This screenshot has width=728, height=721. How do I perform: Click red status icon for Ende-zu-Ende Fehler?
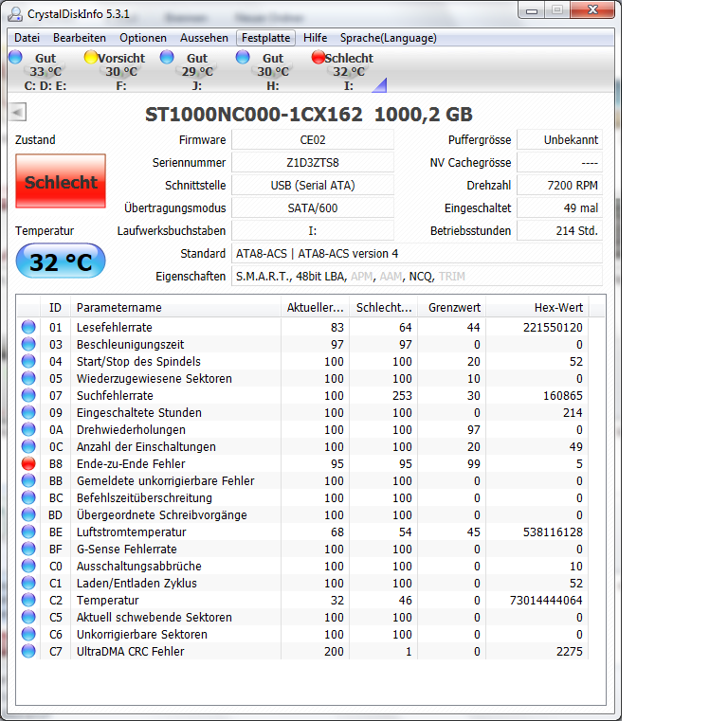coord(28,463)
